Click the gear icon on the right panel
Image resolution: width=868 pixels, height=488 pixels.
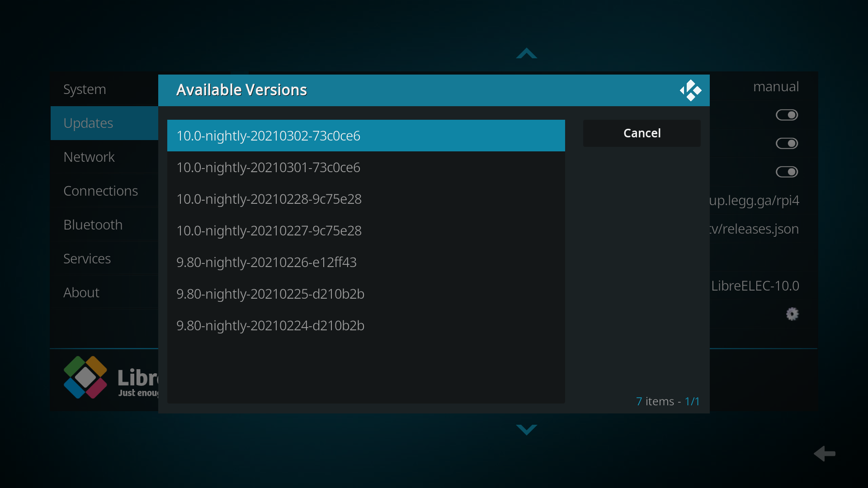tap(792, 314)
